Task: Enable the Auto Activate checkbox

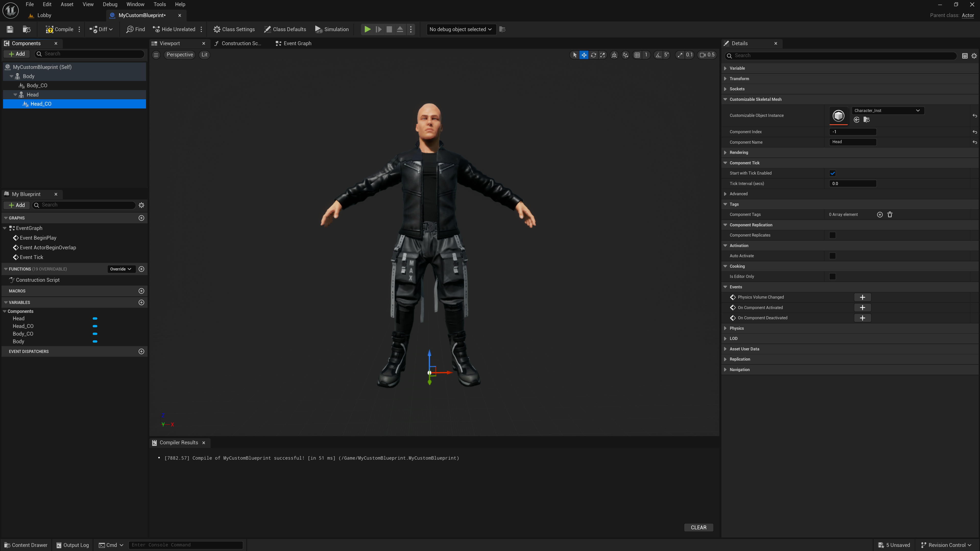Action: coord(832,256)
